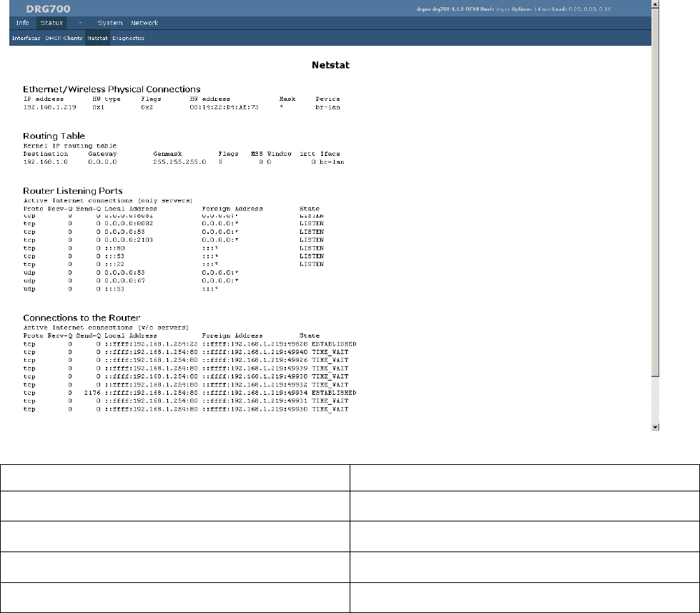Go to the Network tab

144,23
